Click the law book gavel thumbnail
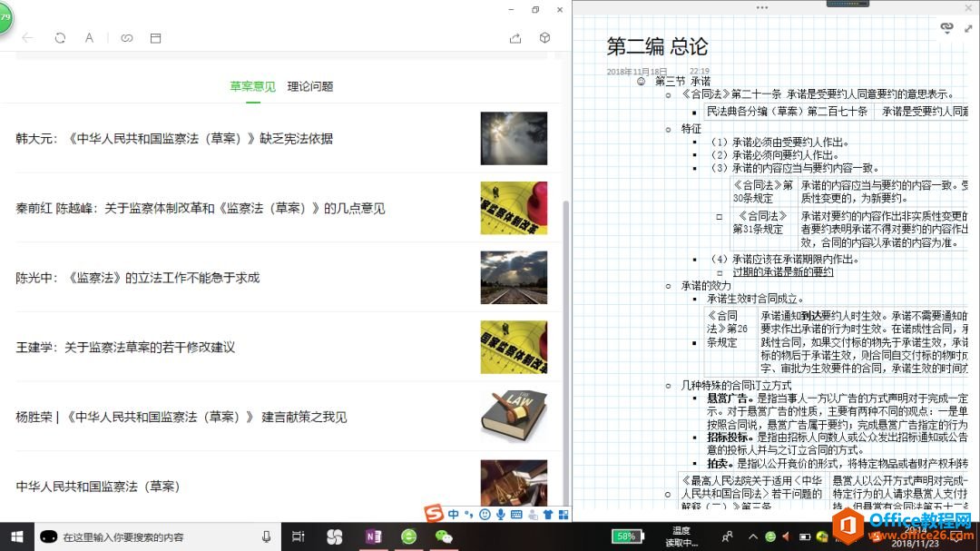Screen dimensions: 980x551 514,417
